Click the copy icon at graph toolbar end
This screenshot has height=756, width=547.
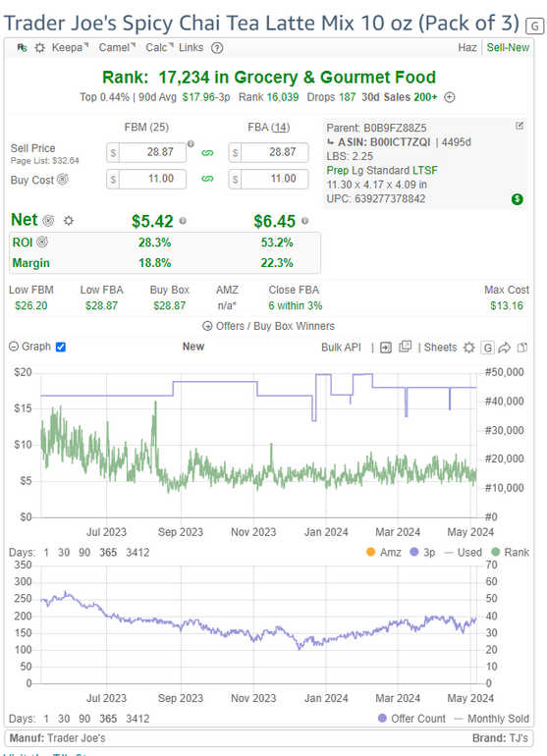[522, 348]
